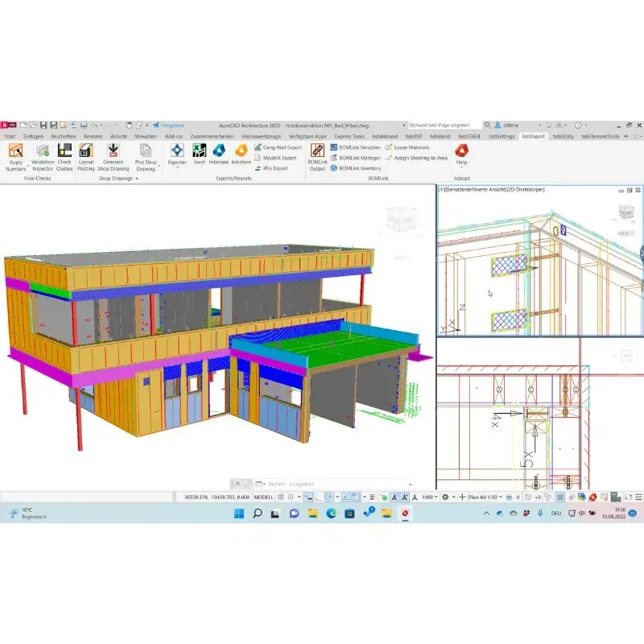The image size is (644, 644).
Task: Open the workspace switching gear menu
Action: tap(445, 497)
